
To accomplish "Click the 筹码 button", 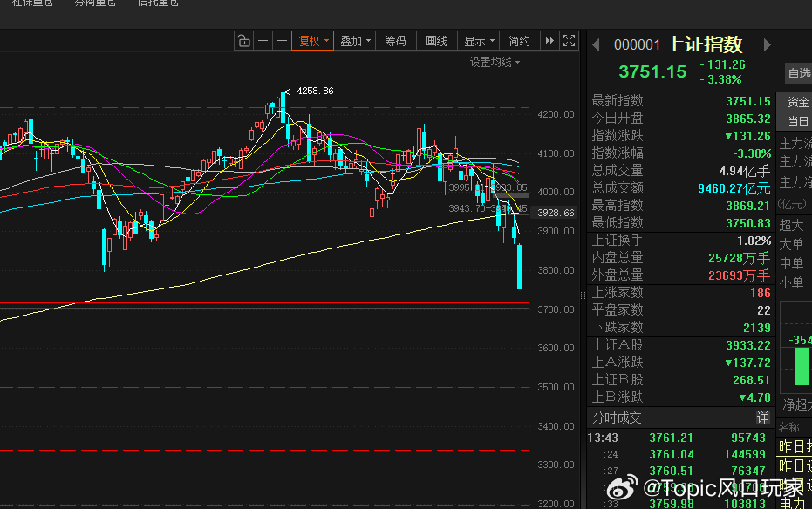I will [x=396, y=41].
